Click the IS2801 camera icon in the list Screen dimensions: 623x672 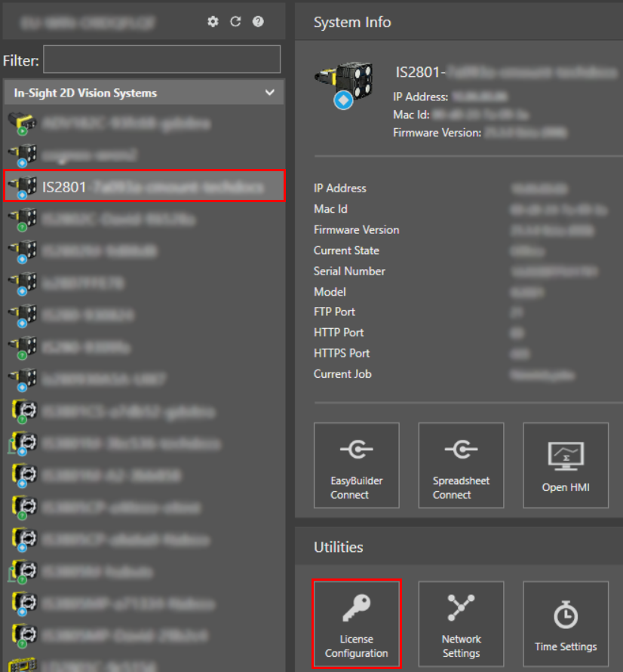click(22, 186)
